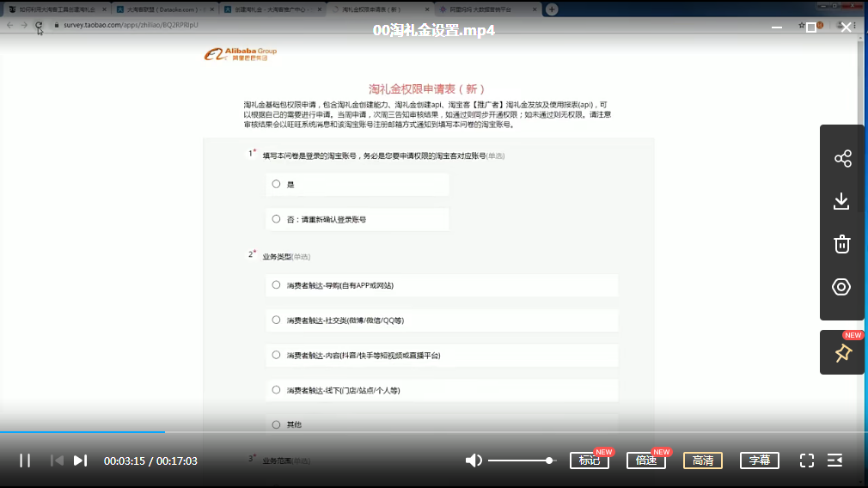Viewport: 868px width, 488px height.
Task: Click the browser back arrow
Action: [10, 25]
